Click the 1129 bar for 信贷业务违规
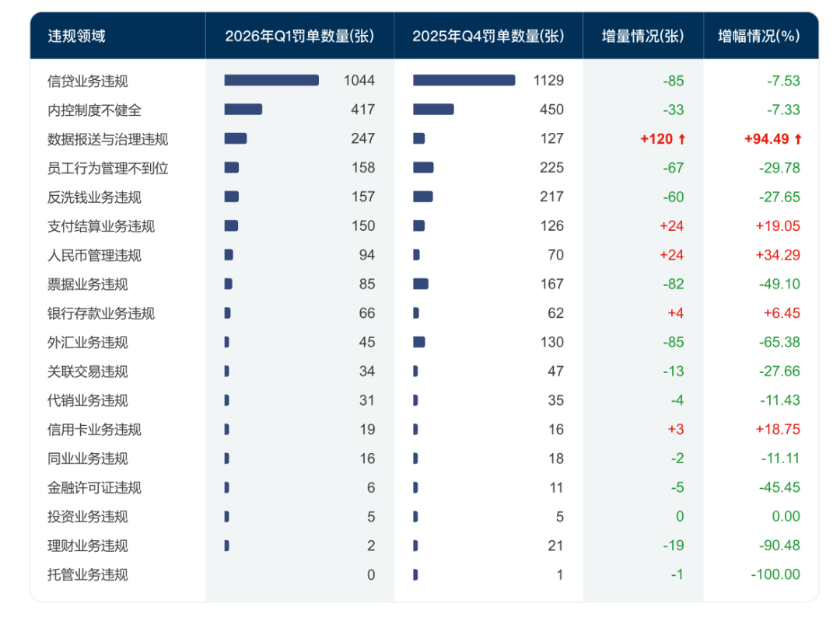The image size is (840, 621). pyautogui.click(x=463, y=80)
